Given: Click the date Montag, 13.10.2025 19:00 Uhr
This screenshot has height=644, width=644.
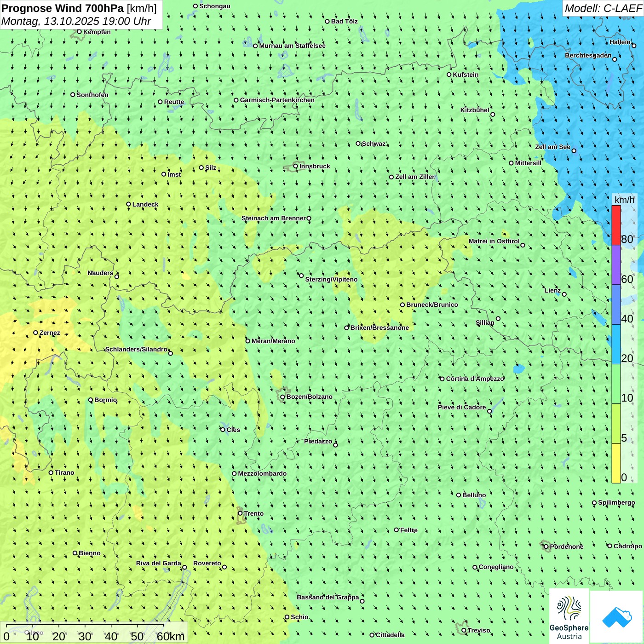Looking at the screenshot, I should pos(76,21).
